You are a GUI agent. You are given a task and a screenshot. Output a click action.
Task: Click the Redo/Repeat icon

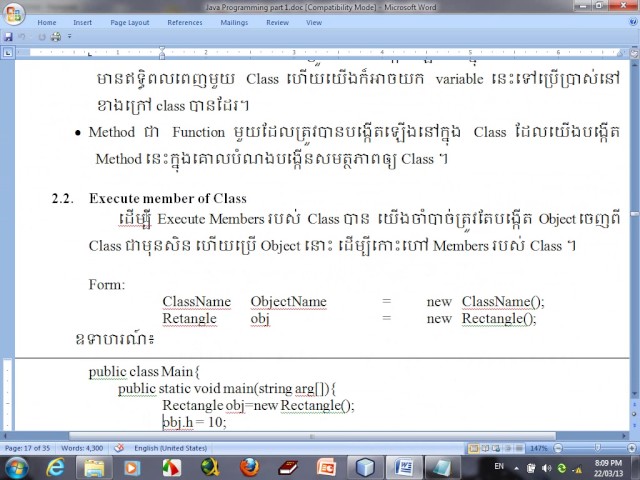(41, 37)
